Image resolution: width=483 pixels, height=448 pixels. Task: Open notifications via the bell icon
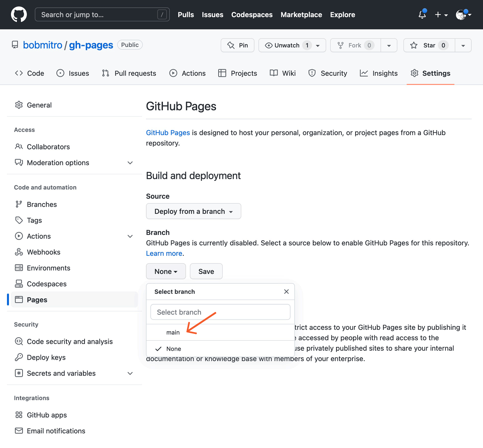(x=422, y=15)
